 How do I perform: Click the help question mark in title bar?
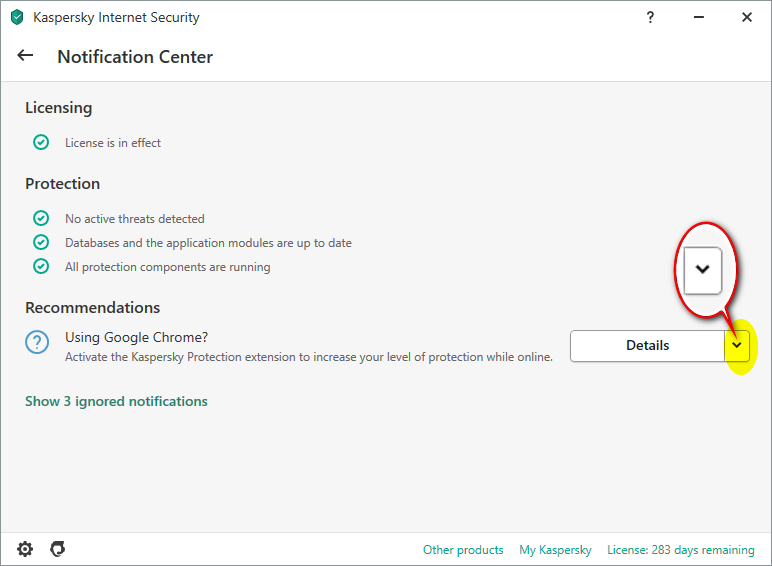point(650,17)
